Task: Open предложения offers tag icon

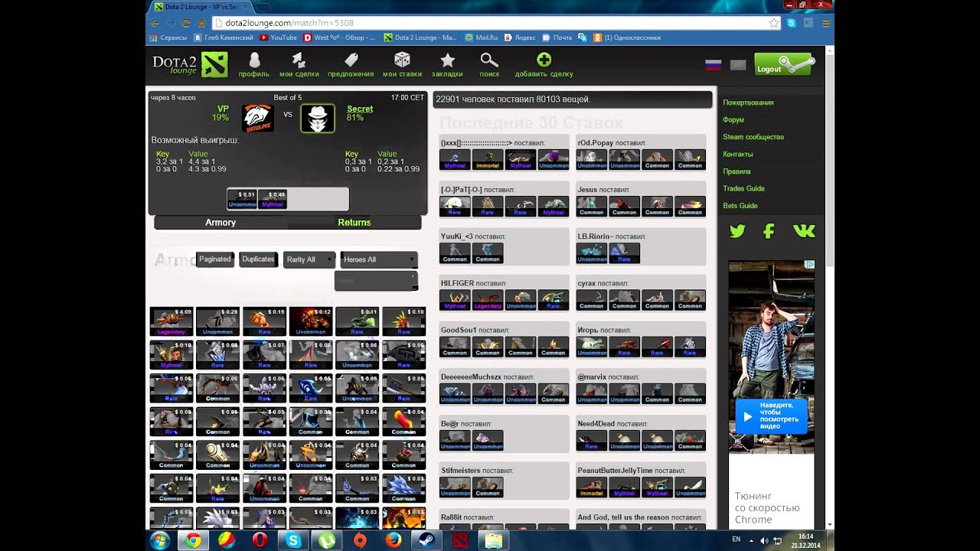Action: pos(351,60)
